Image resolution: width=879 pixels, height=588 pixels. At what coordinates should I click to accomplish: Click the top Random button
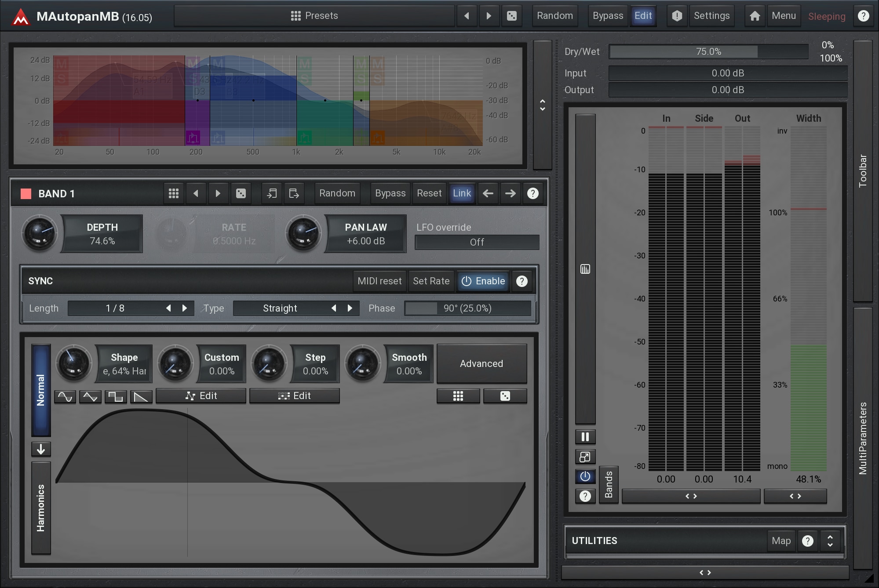[x=555, y=16]
